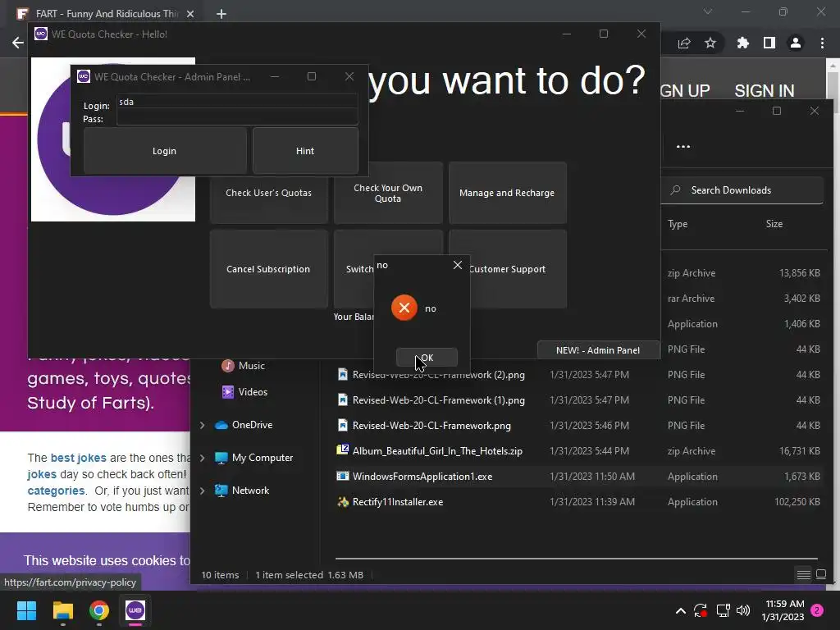Click Login button in Admin Panel window
The width and height of the screenshot is (840, 630).
[164, 151]
